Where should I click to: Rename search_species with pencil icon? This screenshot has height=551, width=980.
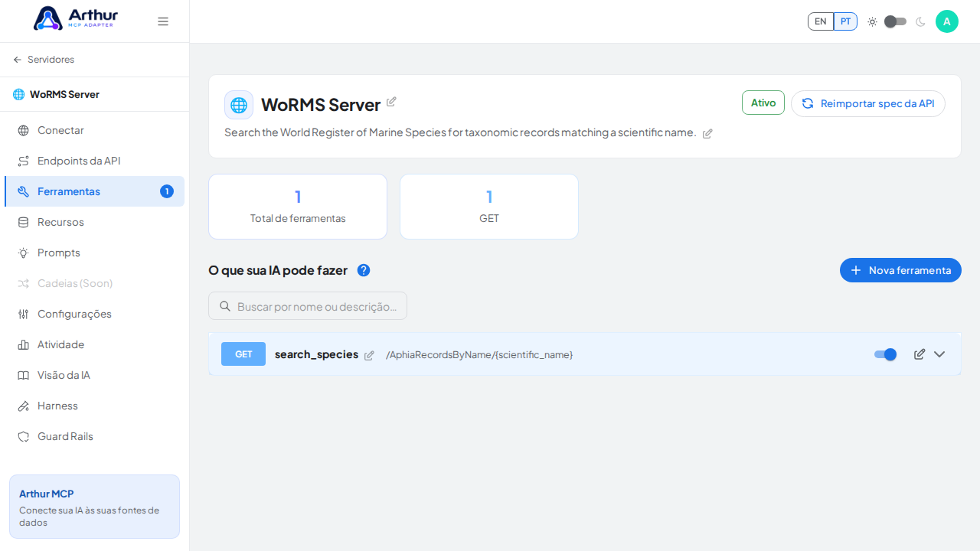pos(369,355)
